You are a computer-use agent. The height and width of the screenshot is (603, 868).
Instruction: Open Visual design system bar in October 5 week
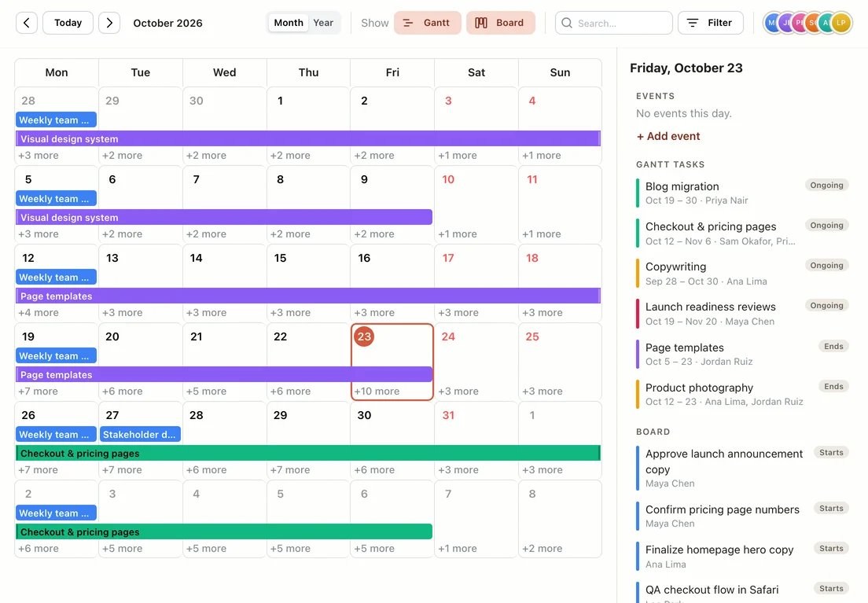[224, 217]
